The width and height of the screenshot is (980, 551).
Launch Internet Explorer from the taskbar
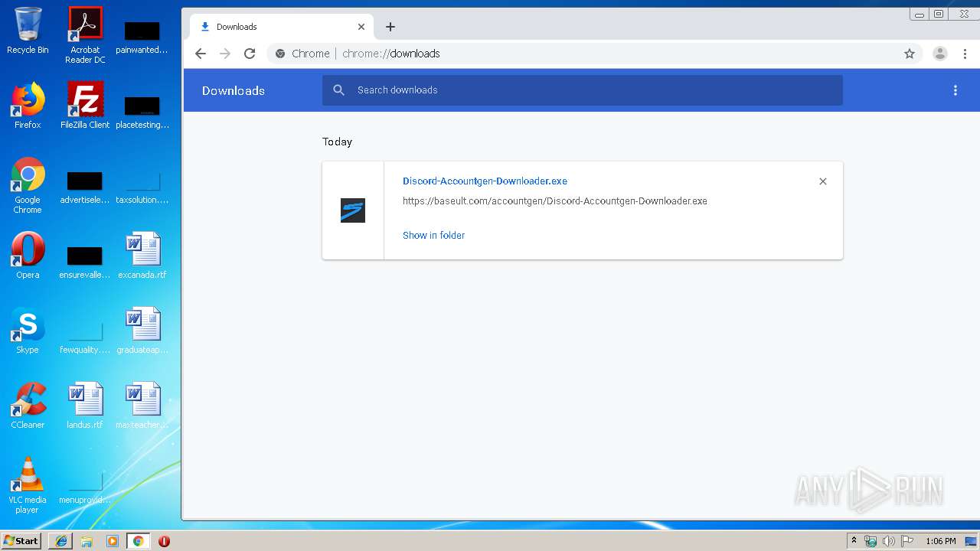tap(61, 541)
